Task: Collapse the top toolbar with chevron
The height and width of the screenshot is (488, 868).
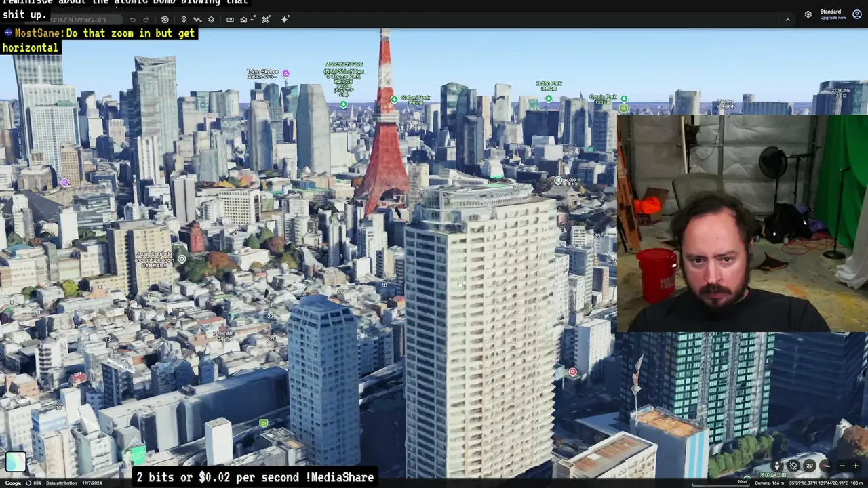Action: pos(787,20)
